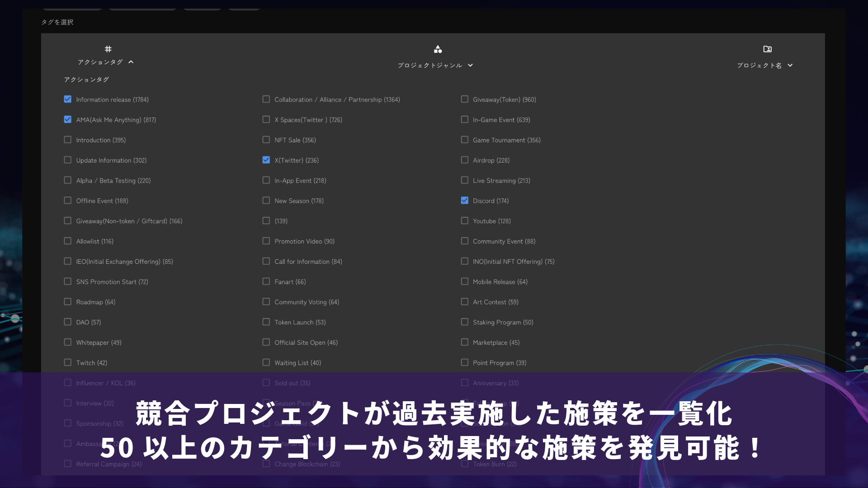This screenshot has height=488, width=868.
Task: Enable the Live Streaming tag
Action: [464, 180]
